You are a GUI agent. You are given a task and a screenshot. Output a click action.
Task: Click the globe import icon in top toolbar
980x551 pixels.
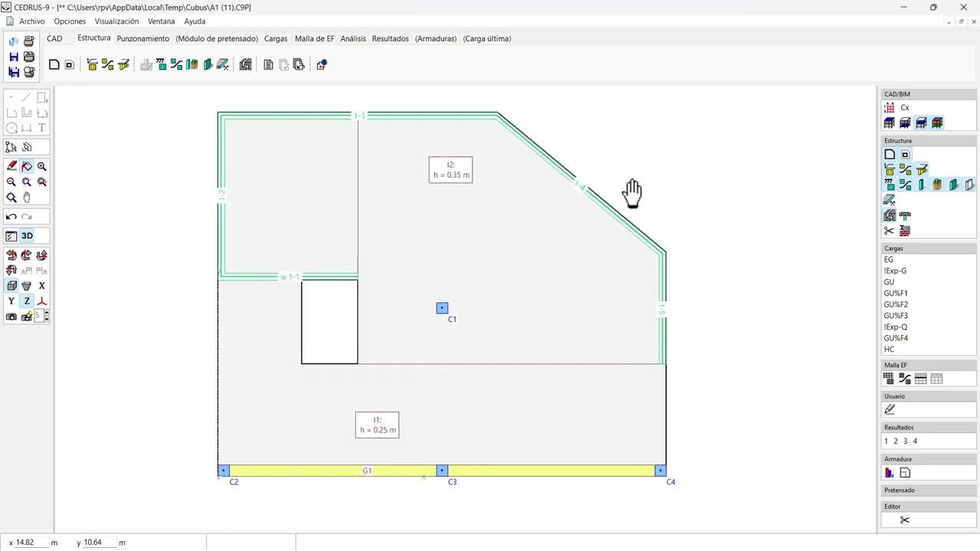point(322,65)
